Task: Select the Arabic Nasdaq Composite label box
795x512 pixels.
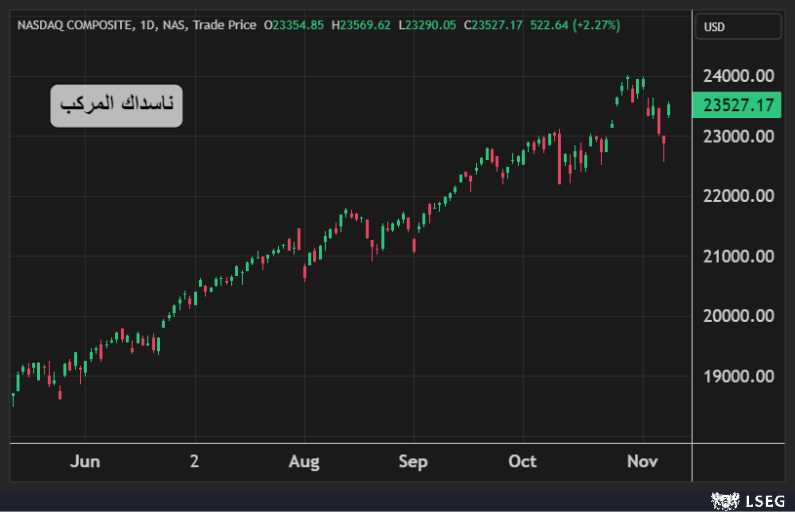Action: [116, 105]
